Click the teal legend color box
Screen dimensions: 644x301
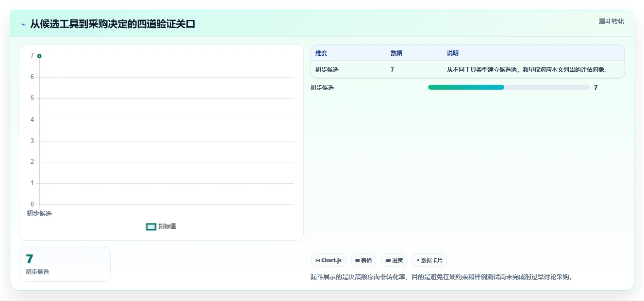(x=151, y=227)
